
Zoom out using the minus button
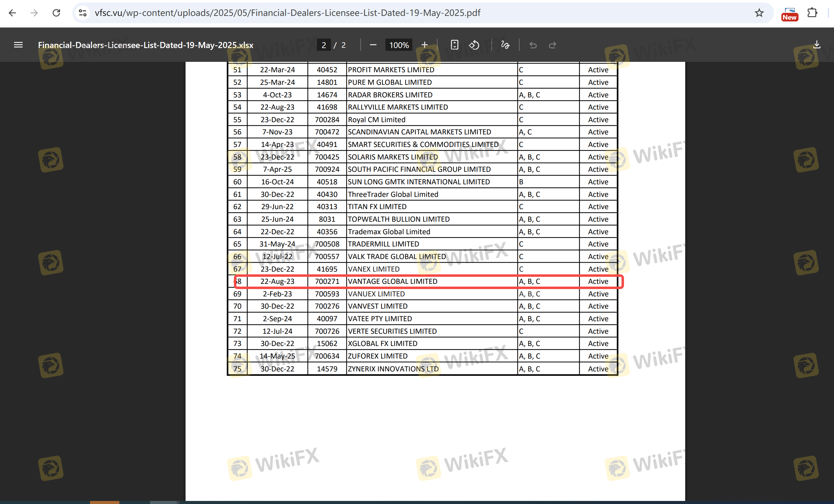[x=373, y=45]
